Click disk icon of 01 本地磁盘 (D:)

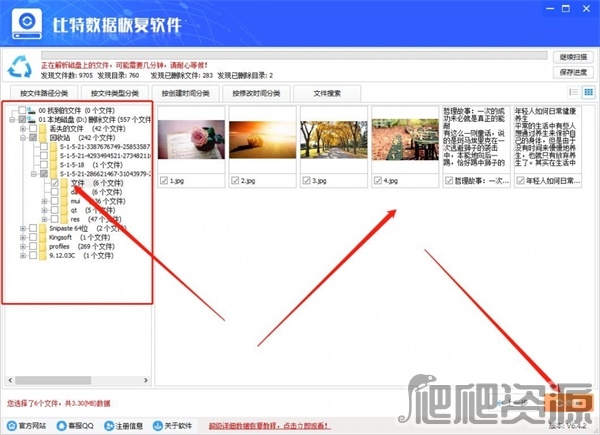tap(32, 120)
